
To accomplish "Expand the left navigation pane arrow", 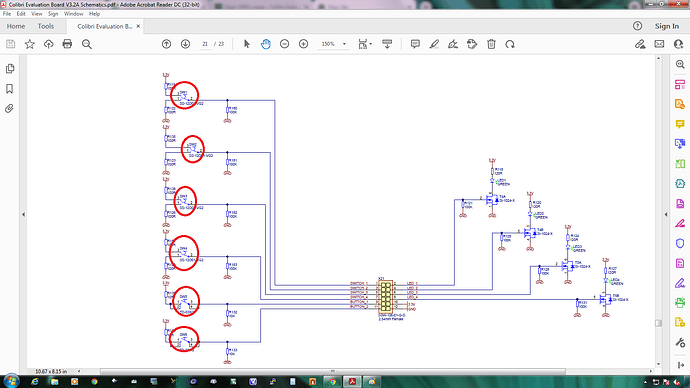I will (x=23, y=215).
